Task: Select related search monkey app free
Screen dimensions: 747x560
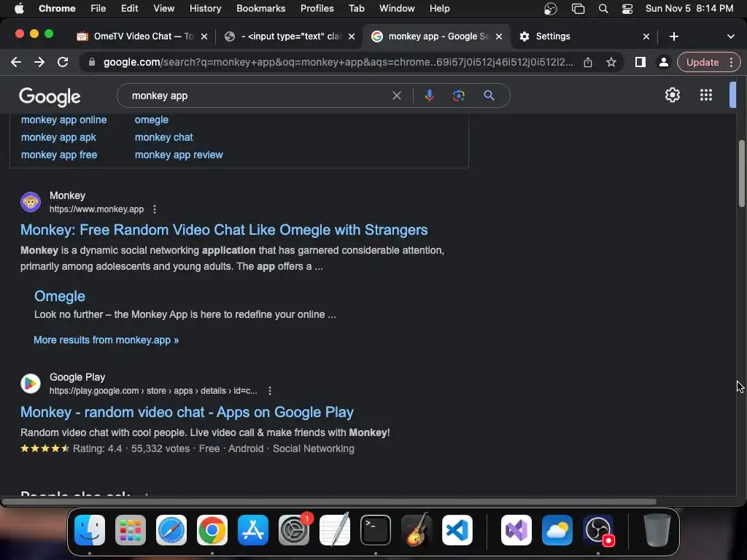Action: pos(59,155)
